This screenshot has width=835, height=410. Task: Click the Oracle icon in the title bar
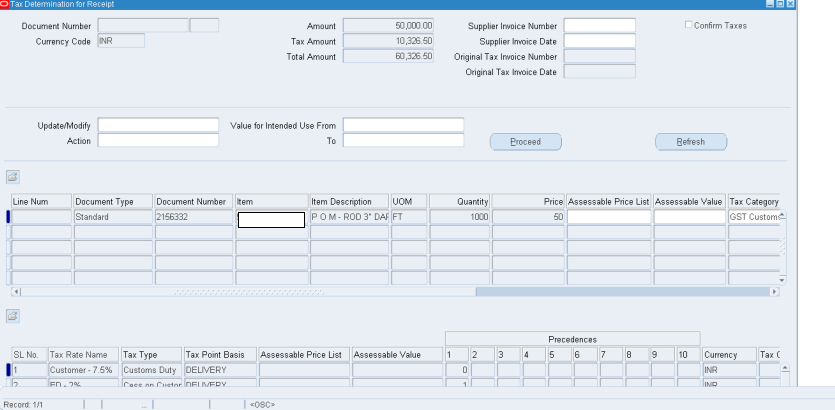[x=5, y=4]
